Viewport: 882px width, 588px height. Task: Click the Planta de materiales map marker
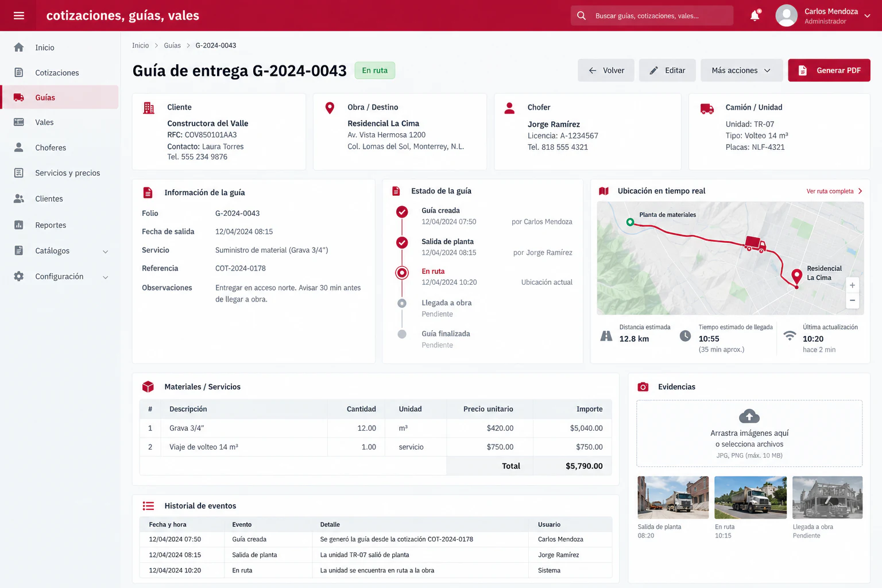coord(630,222)
